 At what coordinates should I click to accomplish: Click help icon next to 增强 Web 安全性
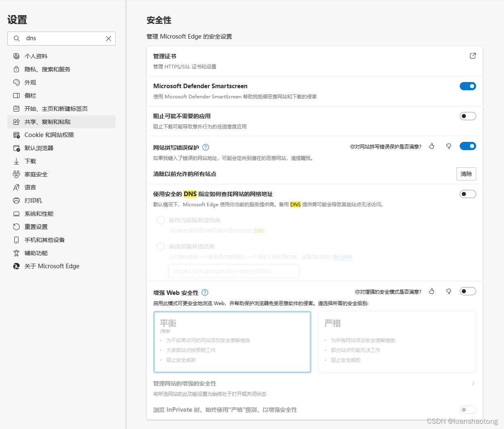(205, 292)
